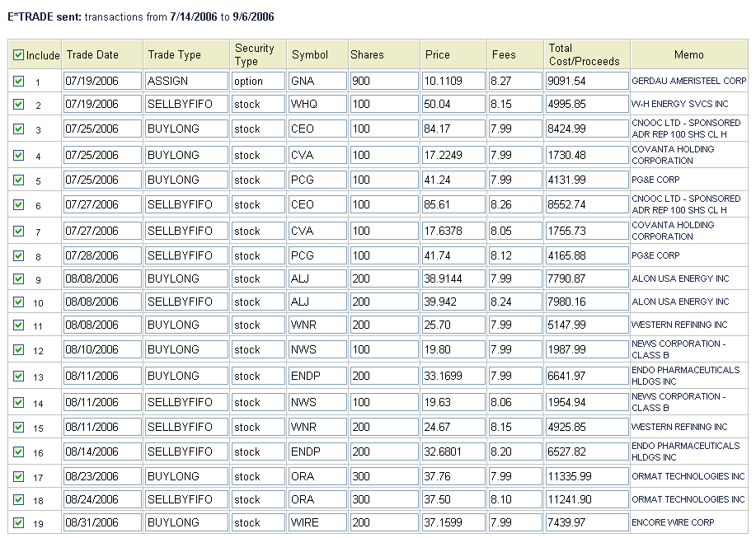The image size is (756, 538).
Task: Click the Fees field showing 8.27 on row 1
Action: tap(514, 81)
